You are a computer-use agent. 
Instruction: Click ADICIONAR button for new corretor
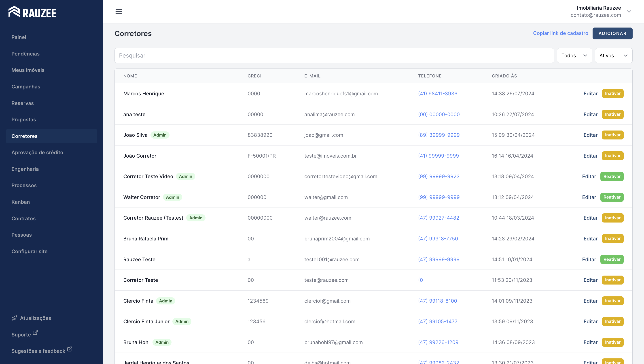[x=613, y=33]
